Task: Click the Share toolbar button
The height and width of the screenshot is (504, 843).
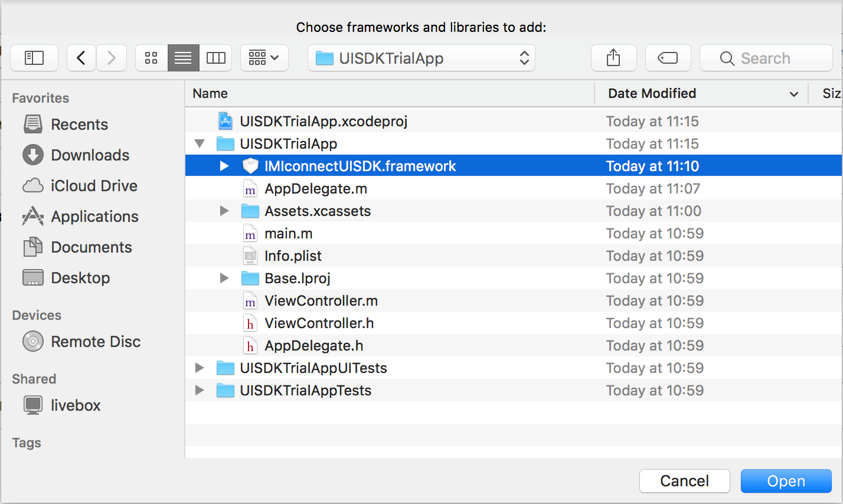Action: (x=614, y=58)
